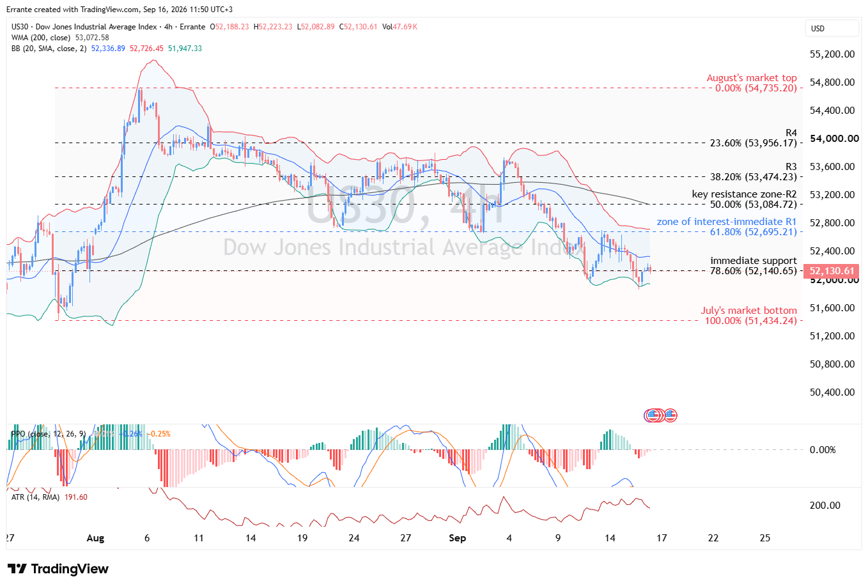
Task: Click the ATR (14, RMA) indicator legend
Action: pos(49,497)
